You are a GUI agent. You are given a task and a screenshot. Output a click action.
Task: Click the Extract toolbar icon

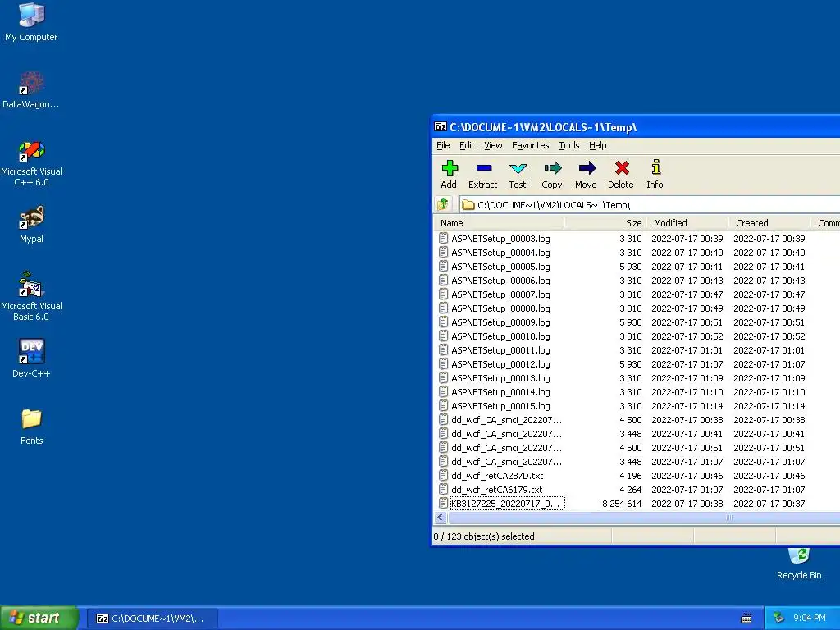[x=484, y=168]
